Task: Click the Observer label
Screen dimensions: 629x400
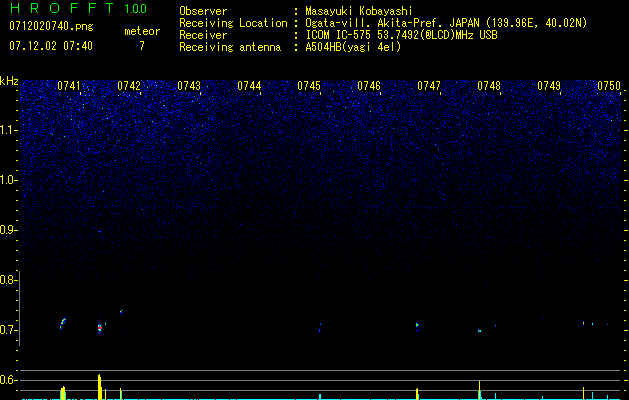Action: pyautogui.click(x=203, y=11)
